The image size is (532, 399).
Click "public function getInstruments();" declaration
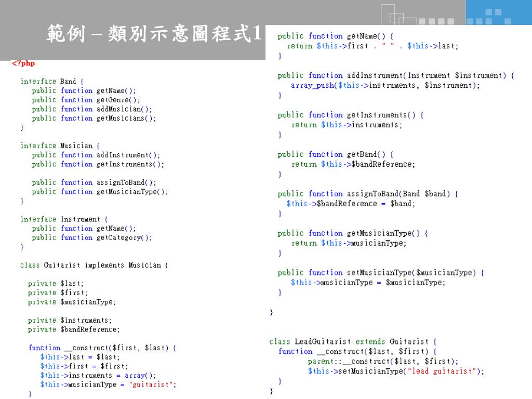click(98, 164)
